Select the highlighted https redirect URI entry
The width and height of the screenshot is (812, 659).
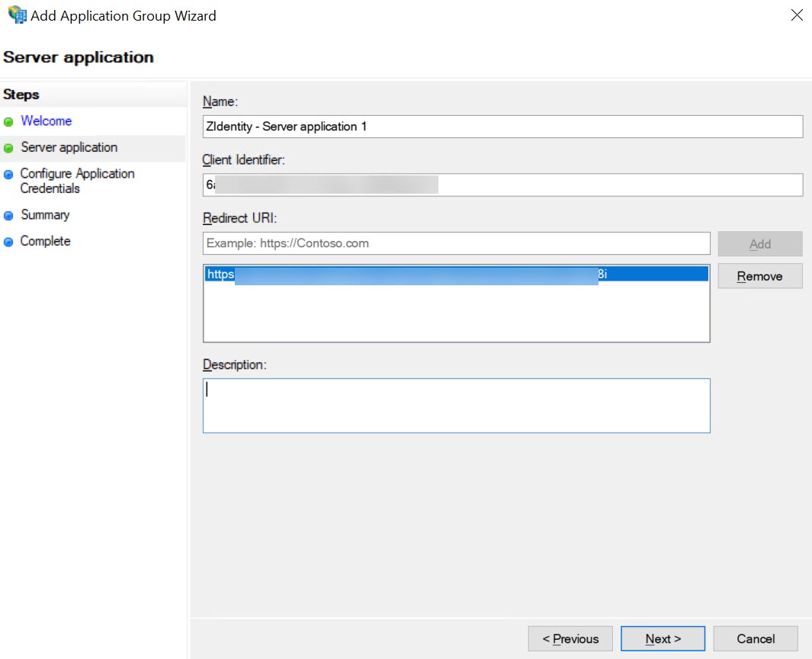point(455,274)
